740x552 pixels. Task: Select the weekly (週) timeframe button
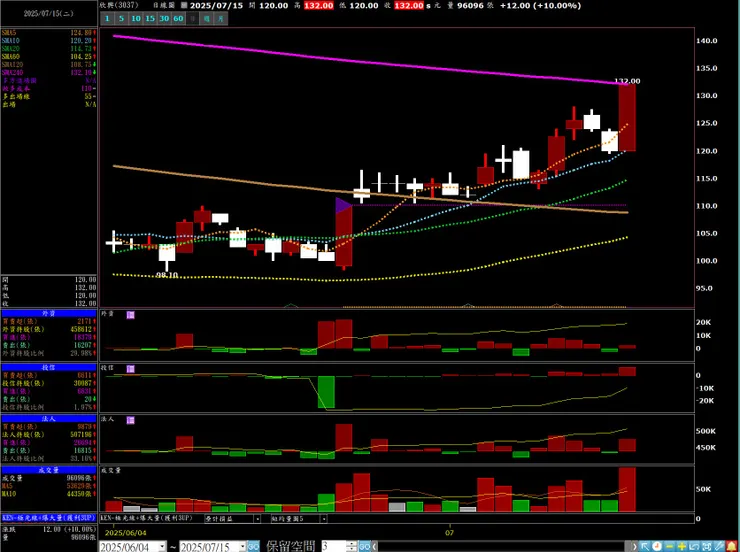207,18
